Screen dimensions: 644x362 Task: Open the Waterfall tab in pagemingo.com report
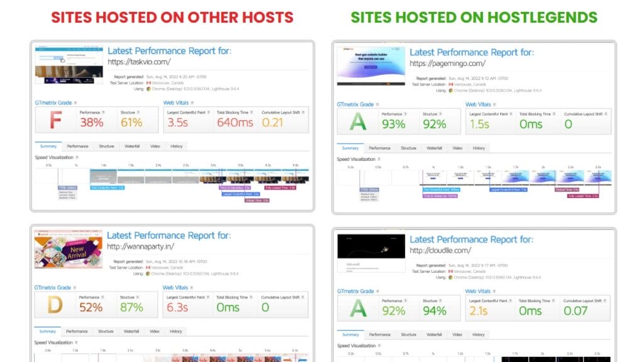434,148
